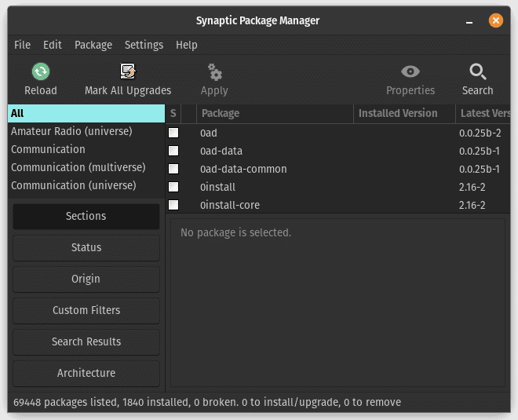Switch to the Origin filter view

coord(86,279)
